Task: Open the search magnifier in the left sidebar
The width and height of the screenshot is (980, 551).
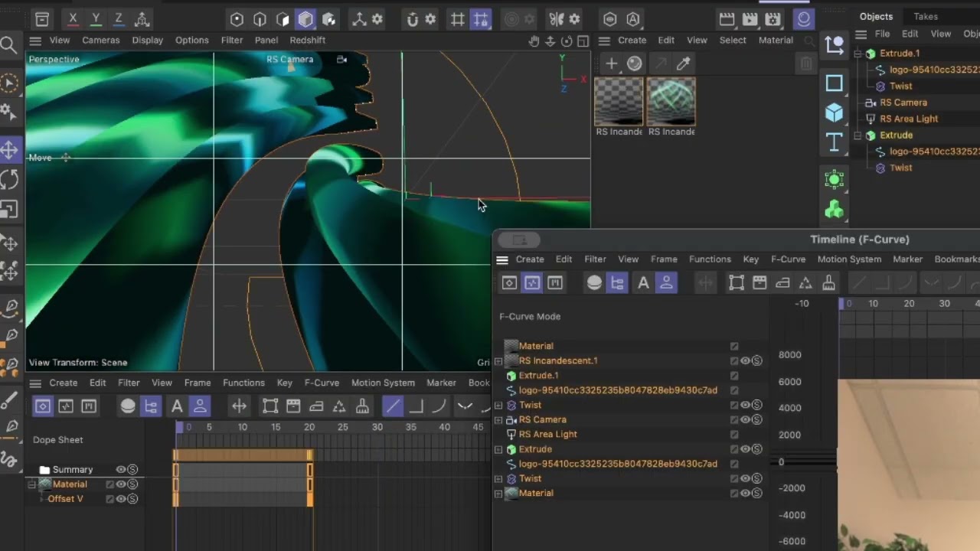Action: (x=8, y=46)
